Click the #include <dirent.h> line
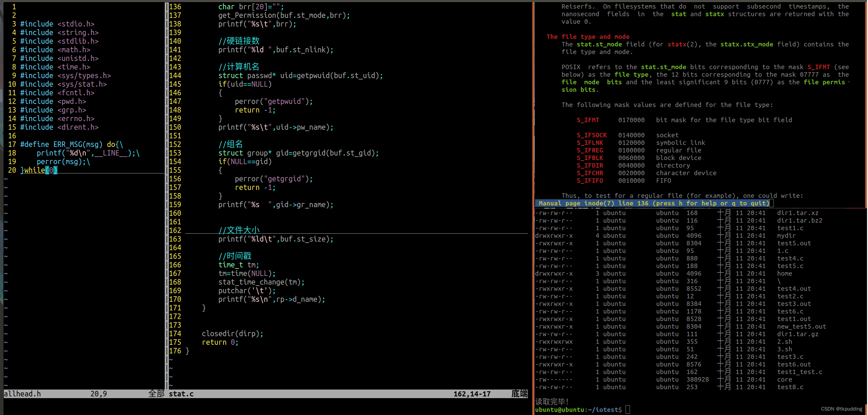Screen dimensions: 868x415 click(59, 127)
